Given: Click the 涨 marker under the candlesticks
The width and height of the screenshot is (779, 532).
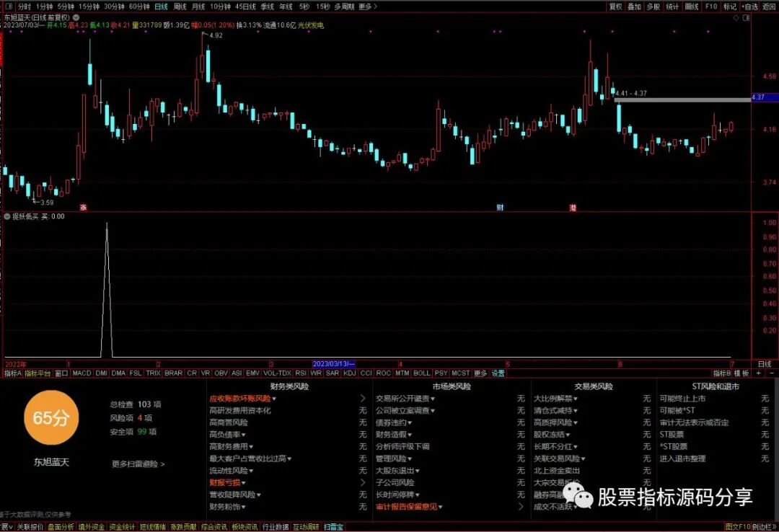Looking at the screenshot, I should pos(84,207).
